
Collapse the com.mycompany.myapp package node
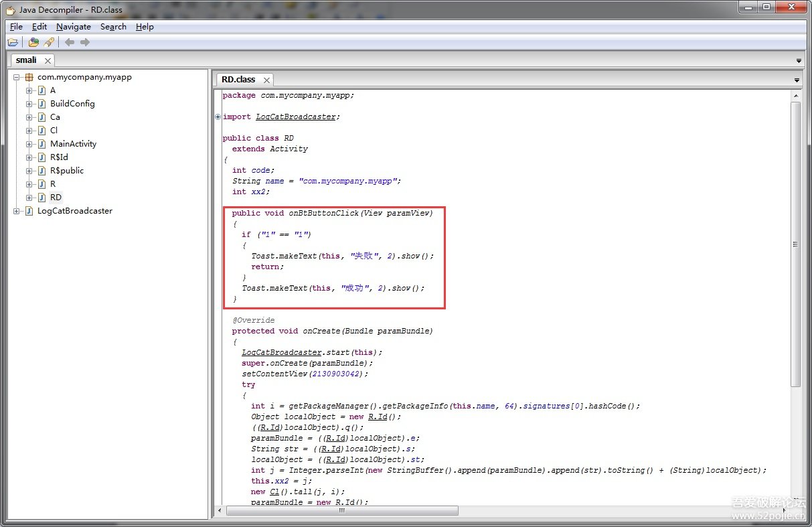17,77
